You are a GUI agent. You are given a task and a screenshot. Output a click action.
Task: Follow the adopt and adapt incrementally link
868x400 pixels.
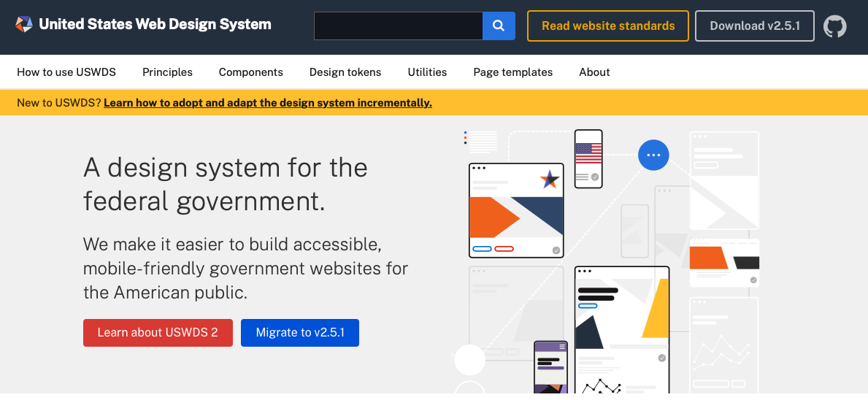268,103
